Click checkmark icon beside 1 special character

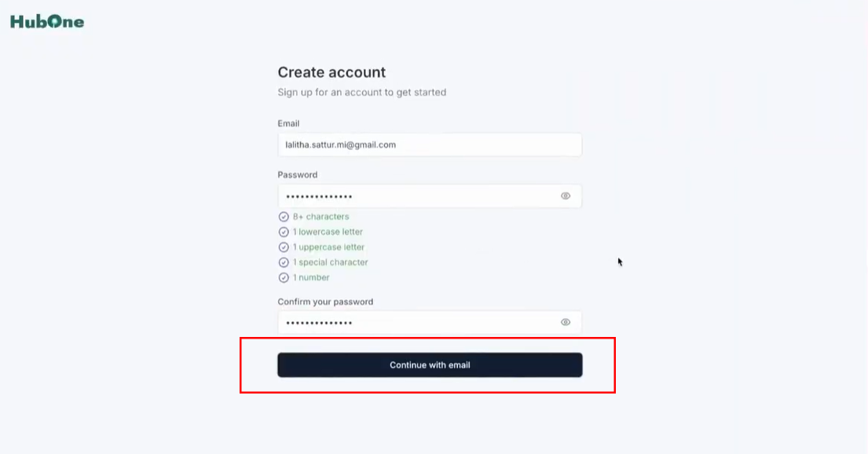point(284,262)
